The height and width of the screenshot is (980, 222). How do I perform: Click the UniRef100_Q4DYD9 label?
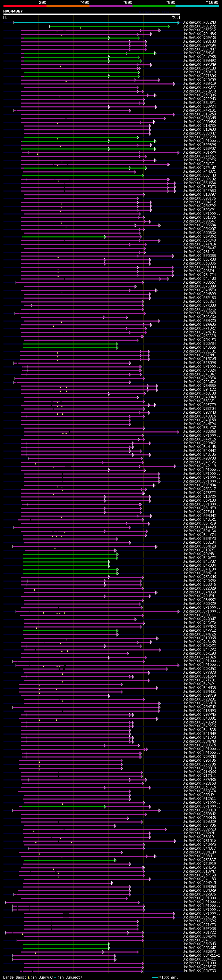coord(199,80)
